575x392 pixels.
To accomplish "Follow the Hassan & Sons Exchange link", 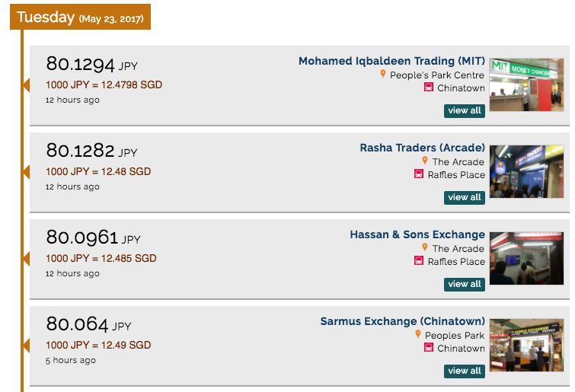I will (x=417, y=234).
